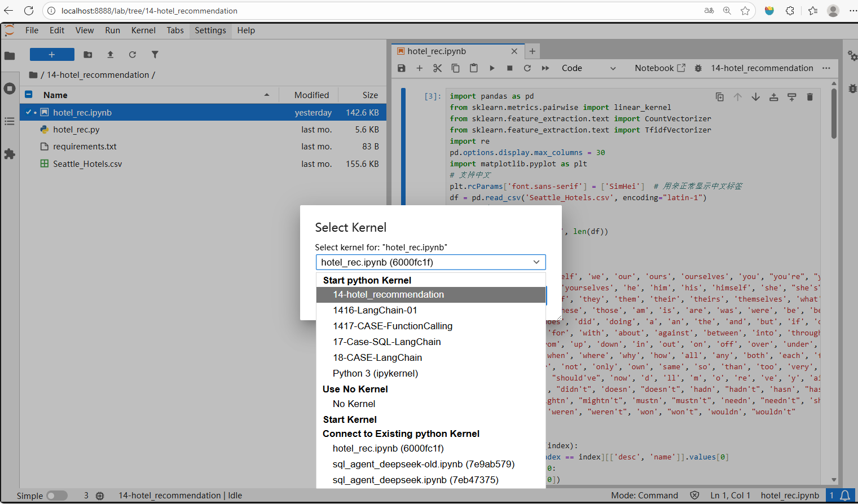The image size is (858, 504).
Task: Save the notebook with the disk icon
Action: click(x=402, y=68)
